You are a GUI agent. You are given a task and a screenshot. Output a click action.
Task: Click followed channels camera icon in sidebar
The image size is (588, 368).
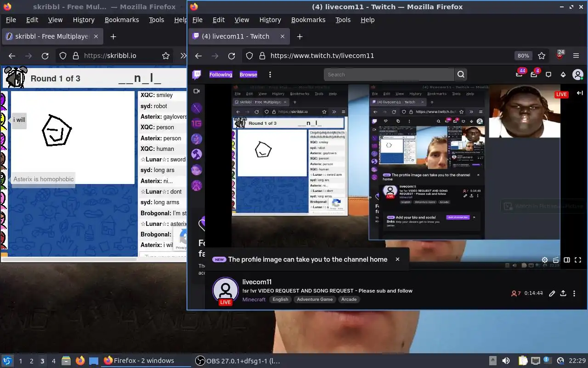tap(197, 91)
